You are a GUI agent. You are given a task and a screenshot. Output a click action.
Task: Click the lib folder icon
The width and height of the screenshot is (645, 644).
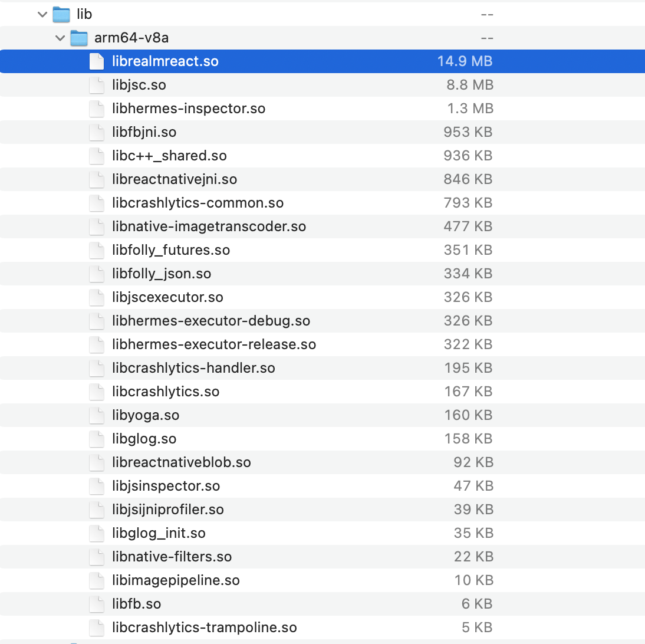pos(61,14)
